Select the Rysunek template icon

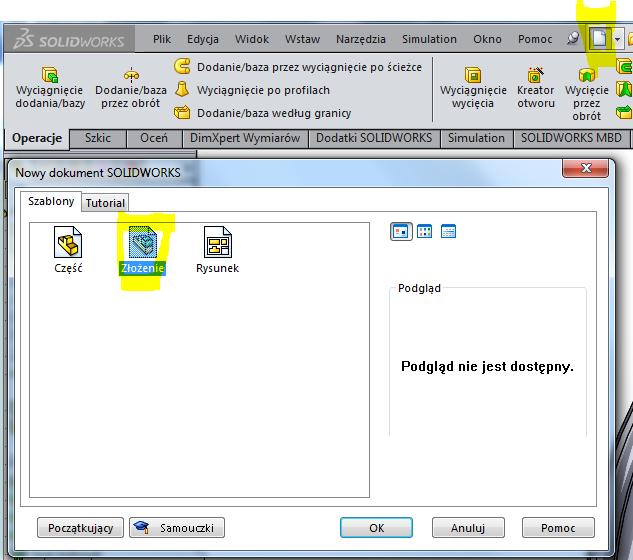coord(217,250)
